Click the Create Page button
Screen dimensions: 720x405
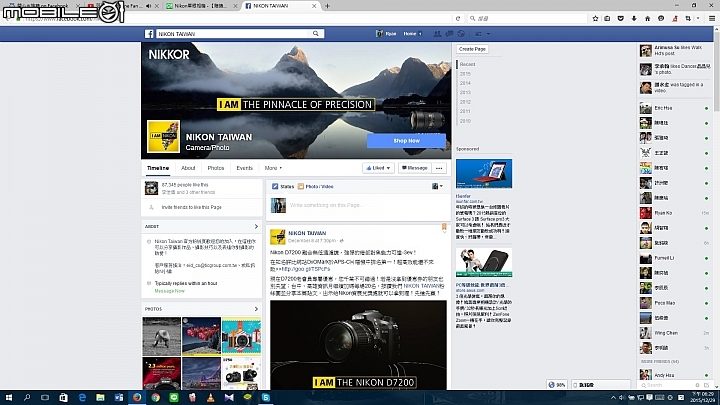point(472,49)
